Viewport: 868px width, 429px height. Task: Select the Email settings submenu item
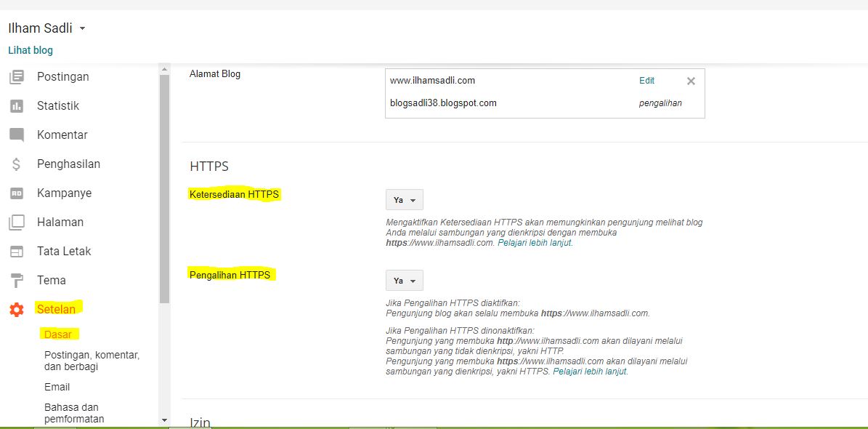[57, 387]
